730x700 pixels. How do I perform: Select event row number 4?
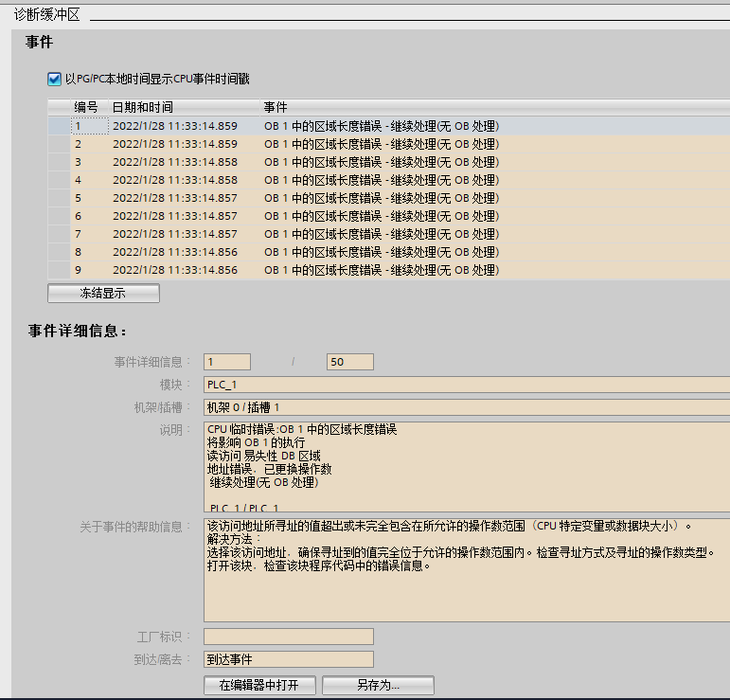click(389, 180)
